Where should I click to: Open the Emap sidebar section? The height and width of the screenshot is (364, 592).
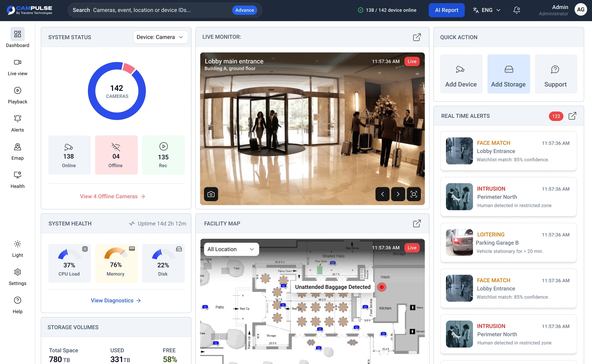click(x=17, y=152)
